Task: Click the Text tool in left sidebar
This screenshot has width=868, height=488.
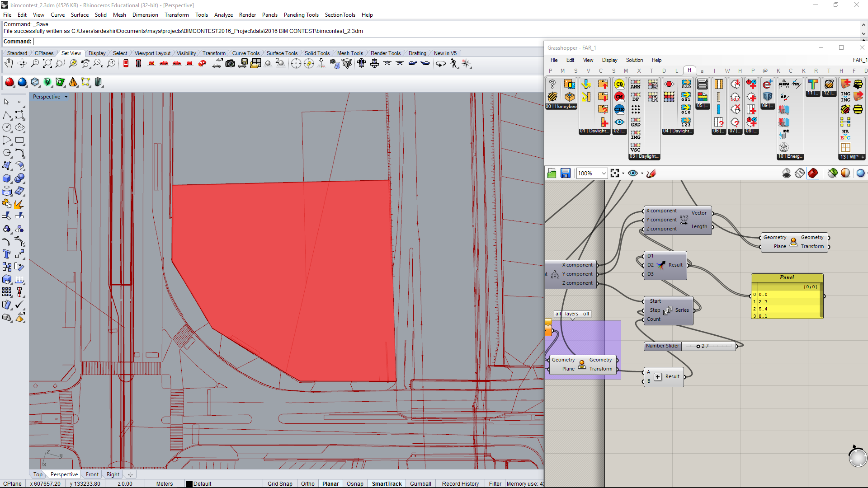Action: click(7, 254)
